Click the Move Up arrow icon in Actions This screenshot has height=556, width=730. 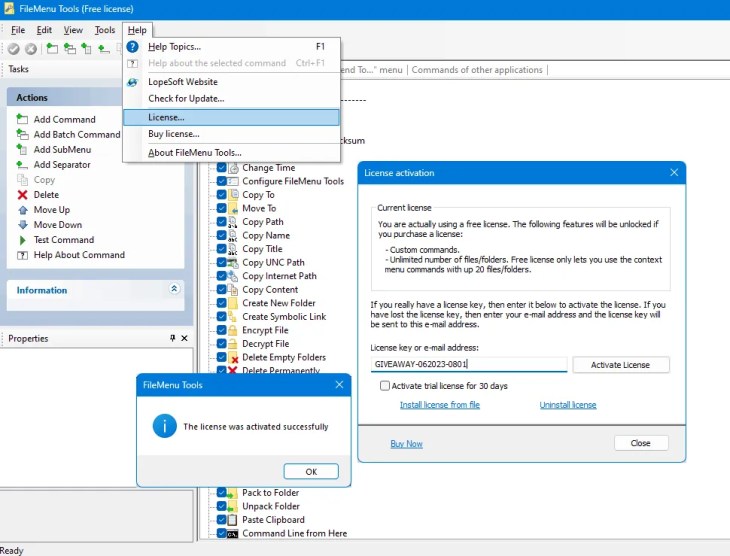click(22, 210)
